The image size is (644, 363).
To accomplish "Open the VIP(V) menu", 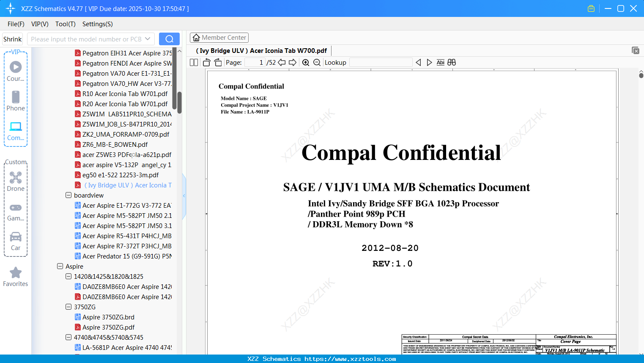I will [40, 24].
